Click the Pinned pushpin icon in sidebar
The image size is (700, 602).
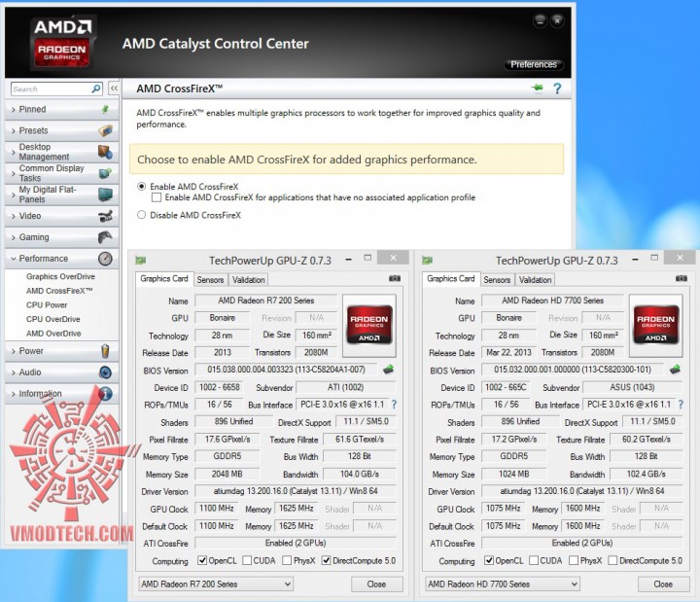(x=105, y=110)
